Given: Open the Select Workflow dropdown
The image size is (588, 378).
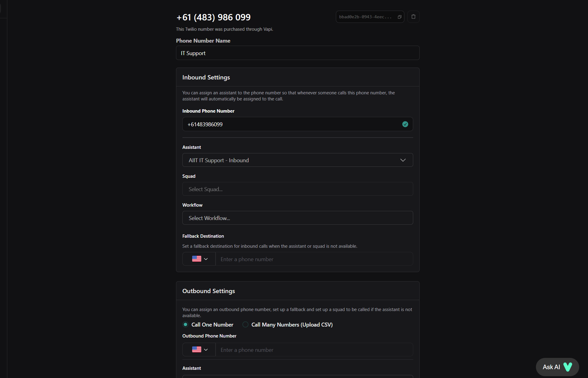Looking at the screenshot, I should click(x=297, y=218).
